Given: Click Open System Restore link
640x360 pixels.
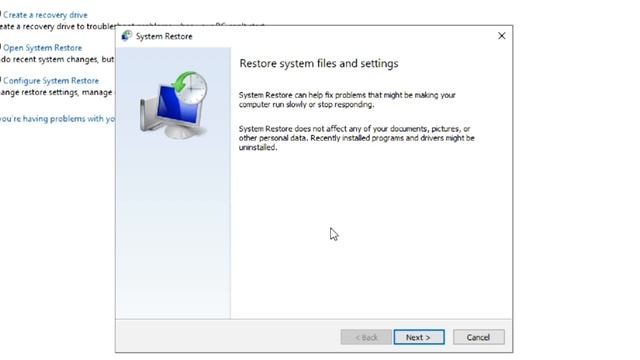Looking at the screenshot, I should click(42, 48).
